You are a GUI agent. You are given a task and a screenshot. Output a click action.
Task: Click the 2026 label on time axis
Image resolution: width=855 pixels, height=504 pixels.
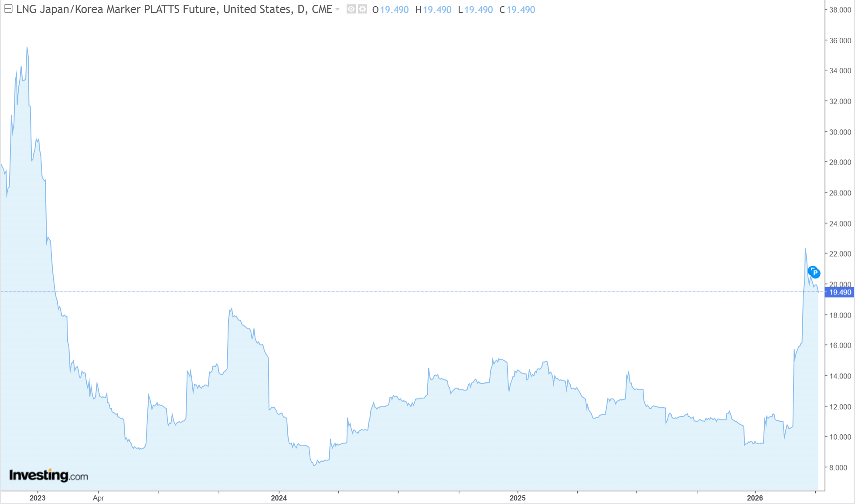pyautogui.click(x=755, y=498)
